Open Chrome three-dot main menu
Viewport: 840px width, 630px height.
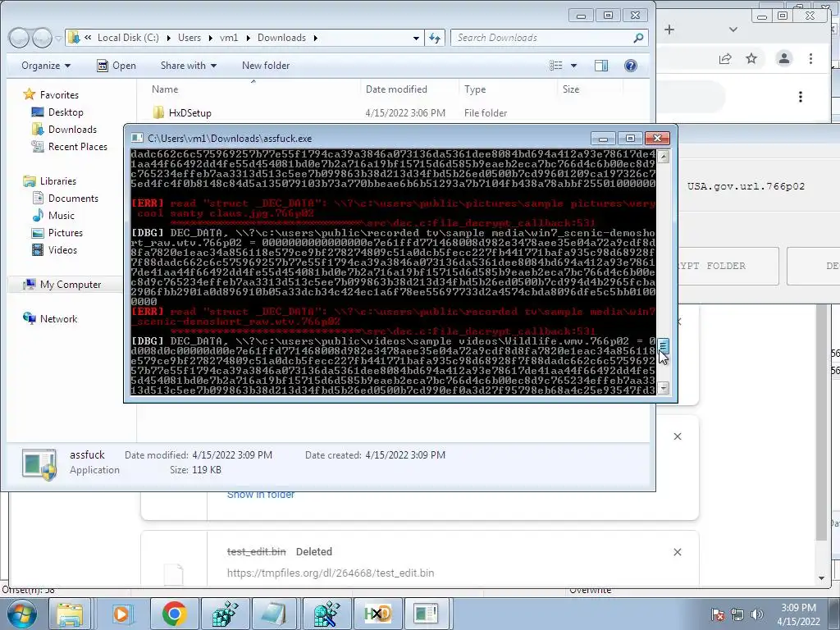[x=810, y=58]
